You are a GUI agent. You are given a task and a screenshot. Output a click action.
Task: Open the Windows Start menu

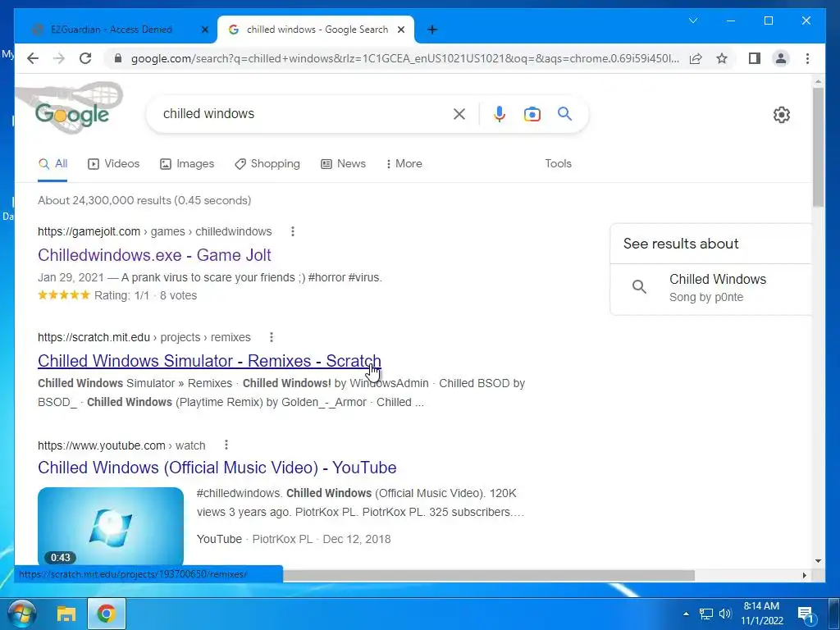22,614
